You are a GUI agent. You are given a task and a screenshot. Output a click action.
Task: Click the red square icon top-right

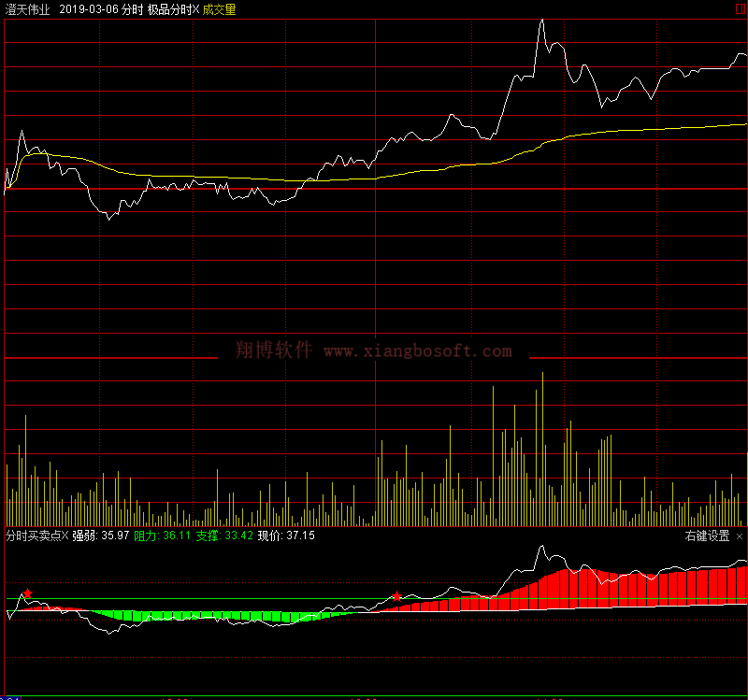(740, 8)
